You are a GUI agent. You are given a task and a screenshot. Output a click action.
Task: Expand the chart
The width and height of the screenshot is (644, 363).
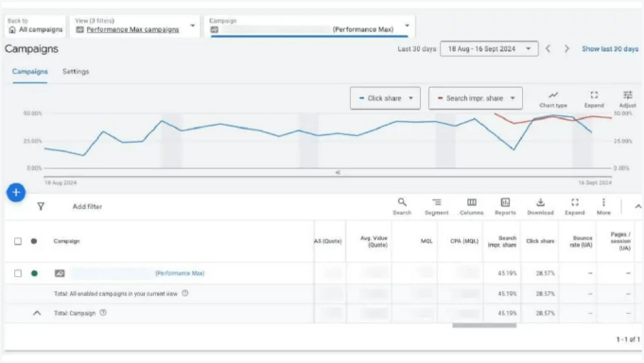[x=594, y=99]
